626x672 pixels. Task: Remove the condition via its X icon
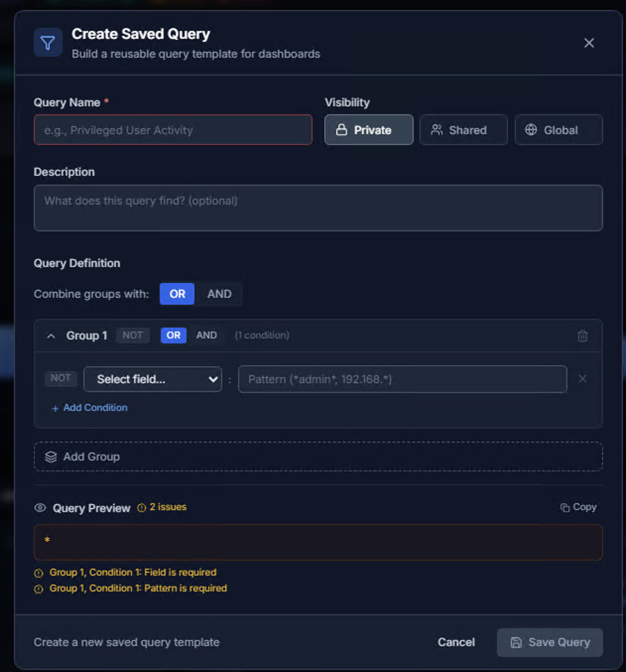pos(582,379)
